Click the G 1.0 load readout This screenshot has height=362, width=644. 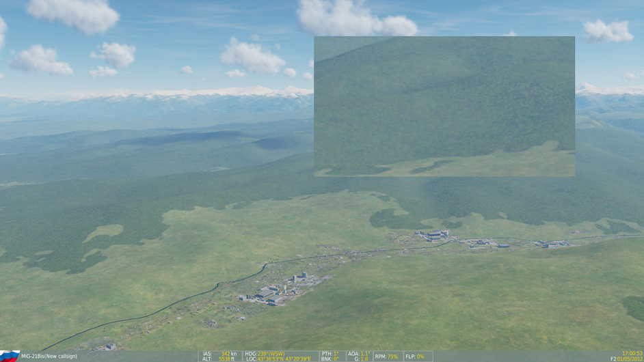[x=361, y=359]
